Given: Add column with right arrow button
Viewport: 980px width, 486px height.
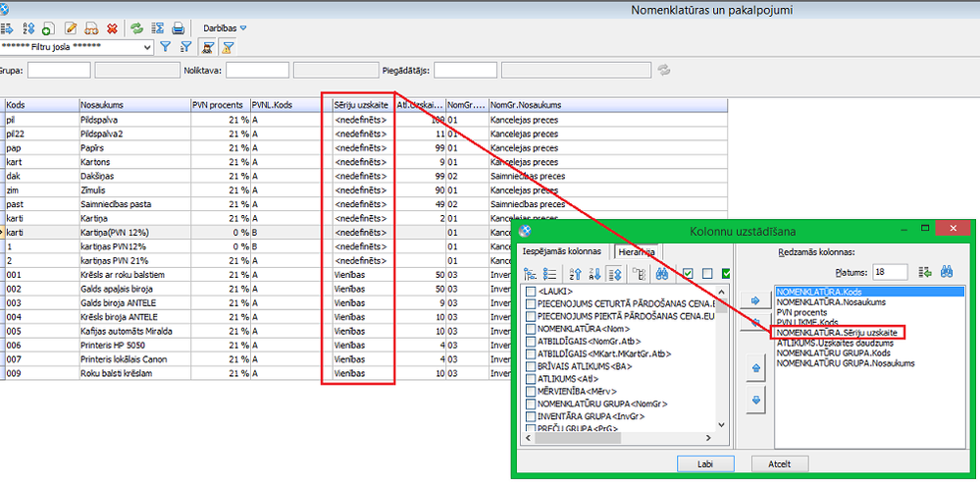Looking at the screenshot, I should pos(755,300).
